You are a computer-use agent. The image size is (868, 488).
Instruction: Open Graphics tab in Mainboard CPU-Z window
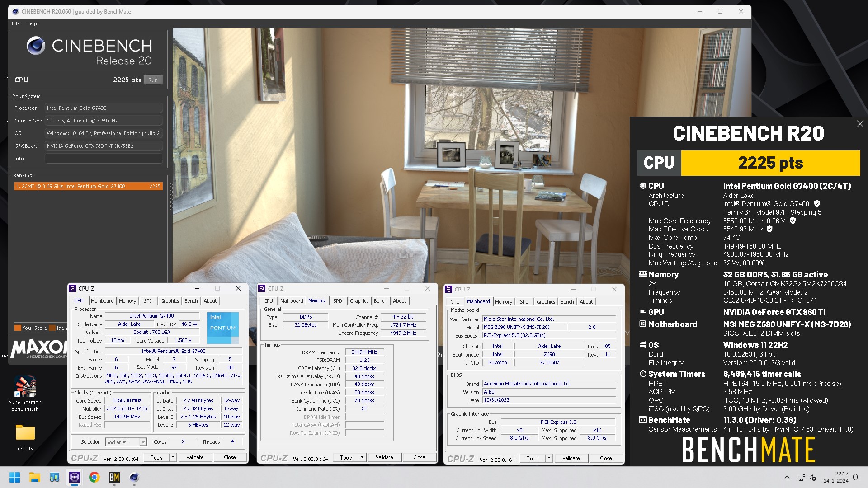coord(546,302)
